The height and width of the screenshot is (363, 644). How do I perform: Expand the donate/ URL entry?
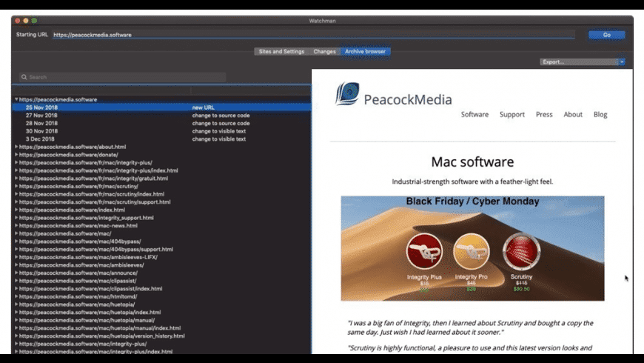pyautogui.click(x=16, y=155)
